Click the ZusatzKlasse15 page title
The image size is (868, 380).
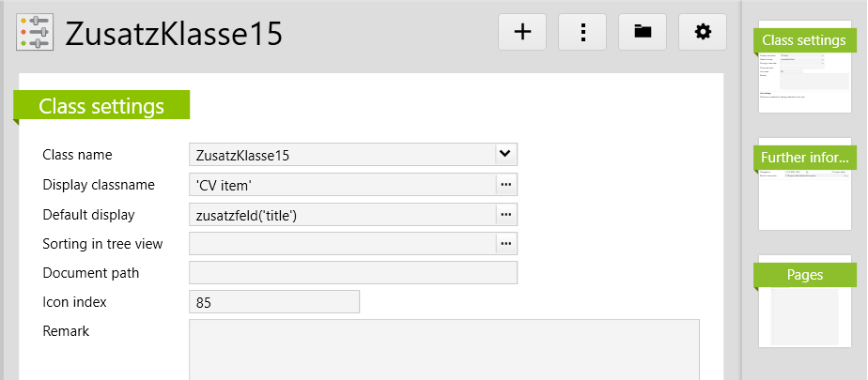coord(174,34)
